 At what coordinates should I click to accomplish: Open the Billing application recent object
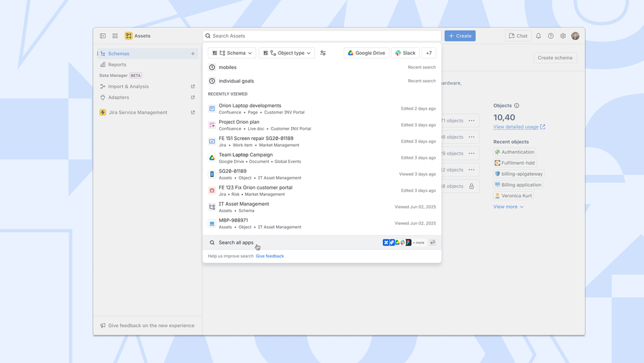point(518,185)
